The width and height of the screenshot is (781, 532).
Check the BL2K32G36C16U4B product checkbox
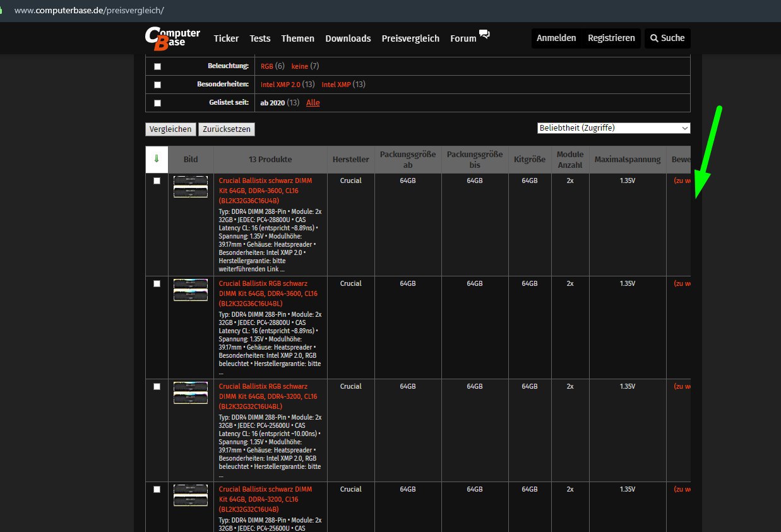pyautogui.click(x=157, y=180)
